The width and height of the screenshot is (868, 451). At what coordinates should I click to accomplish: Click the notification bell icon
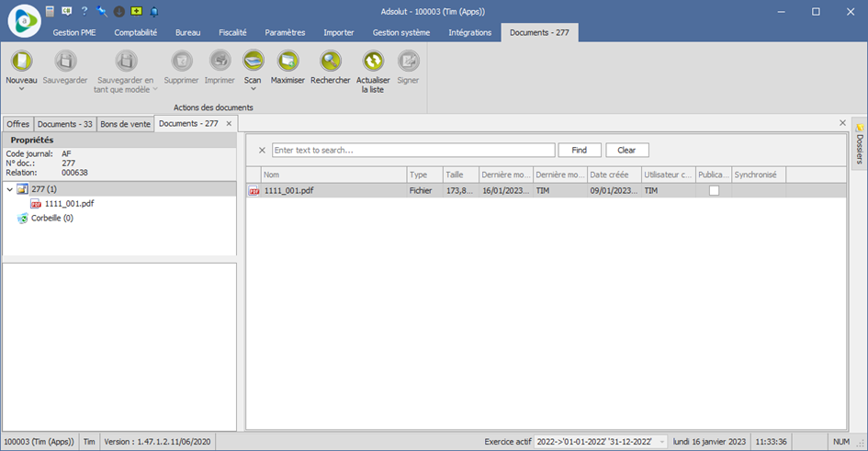pyautogui.click(x=154, y=11)
